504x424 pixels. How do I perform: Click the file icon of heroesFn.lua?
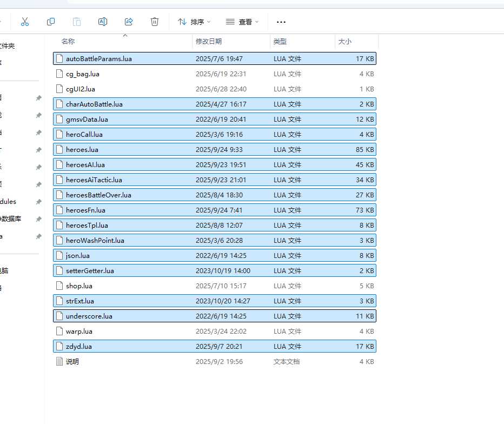click(59, 210)
